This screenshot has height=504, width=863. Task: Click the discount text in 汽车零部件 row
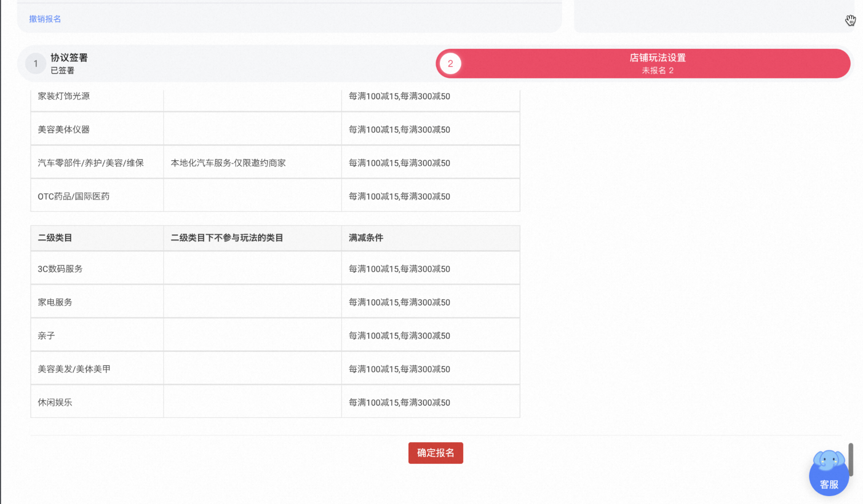click(x=399, y=163)
